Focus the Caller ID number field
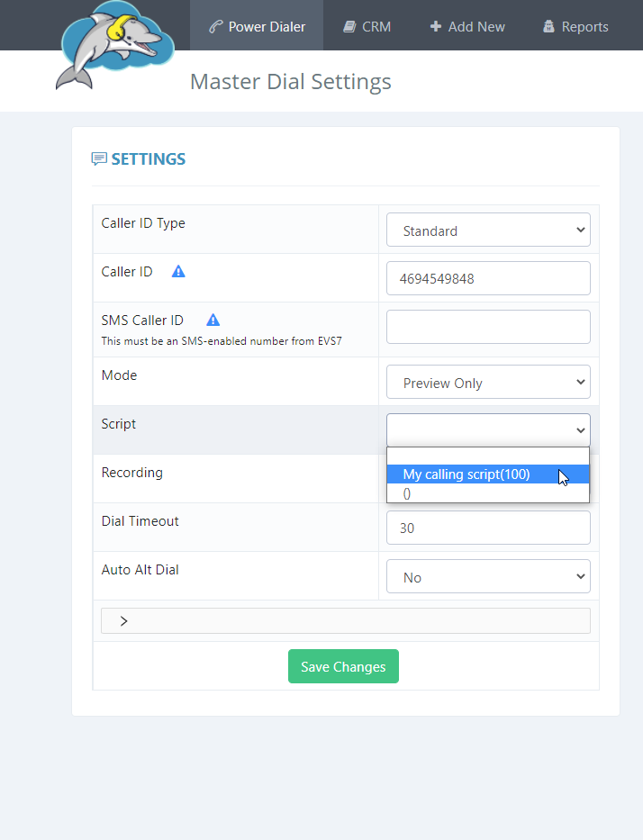 pyautogui.click(x=488, y=278)
